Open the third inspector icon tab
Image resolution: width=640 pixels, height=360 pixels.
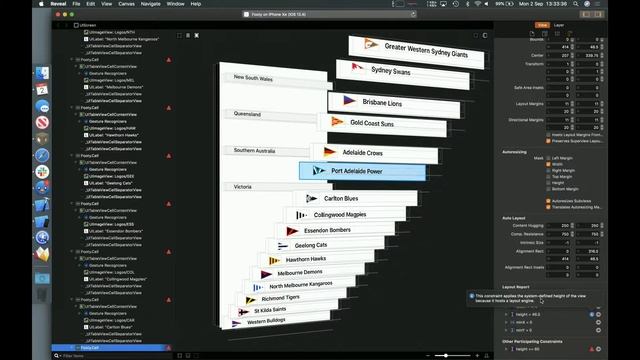click(x=557, y=33)
